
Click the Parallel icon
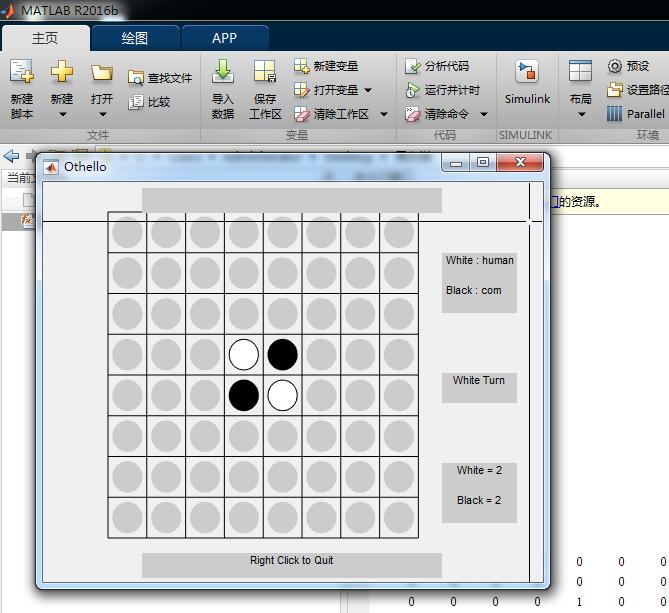point(614,114)
